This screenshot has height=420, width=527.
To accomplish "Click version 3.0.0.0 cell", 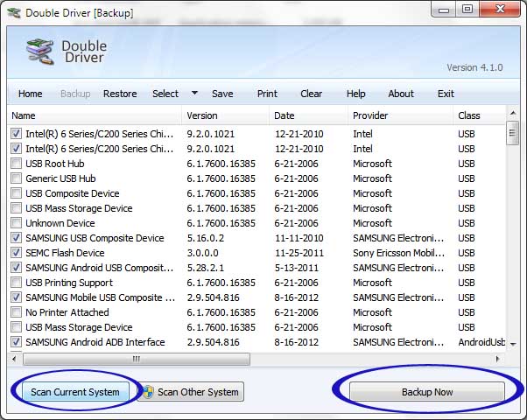I will pos(203,253).
